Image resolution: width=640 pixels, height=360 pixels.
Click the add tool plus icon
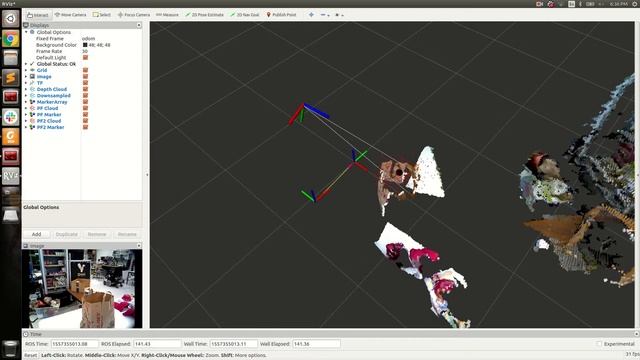(311, 15)
